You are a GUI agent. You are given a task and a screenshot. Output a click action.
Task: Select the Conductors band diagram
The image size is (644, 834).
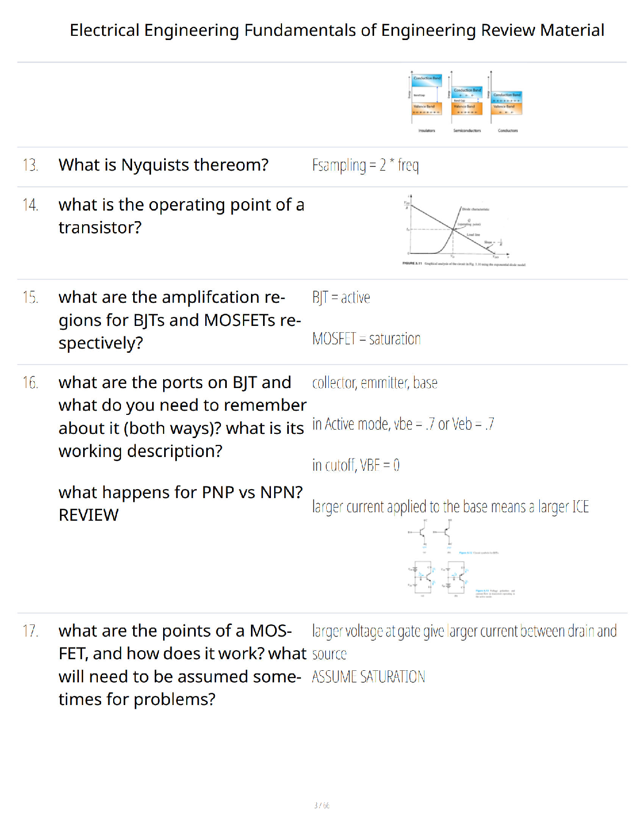(506, 102)
